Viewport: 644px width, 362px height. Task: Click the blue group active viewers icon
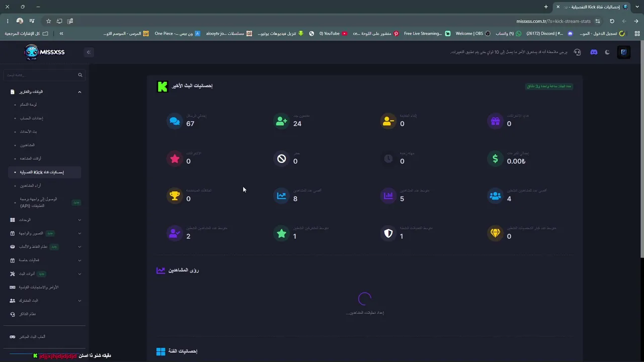(495, 196)
